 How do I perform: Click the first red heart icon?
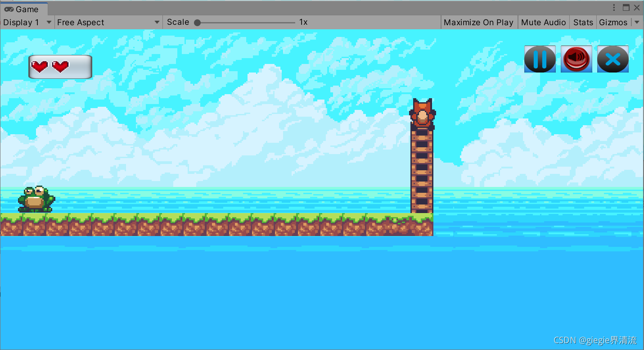click(40, 67)
